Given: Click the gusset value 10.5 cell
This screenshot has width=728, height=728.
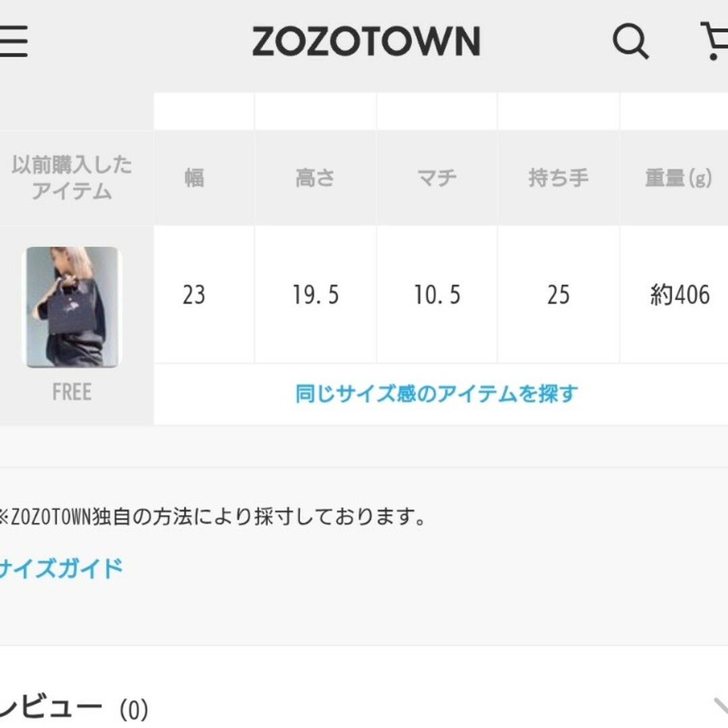Looking at the screenshot, I should pos(437,295).
